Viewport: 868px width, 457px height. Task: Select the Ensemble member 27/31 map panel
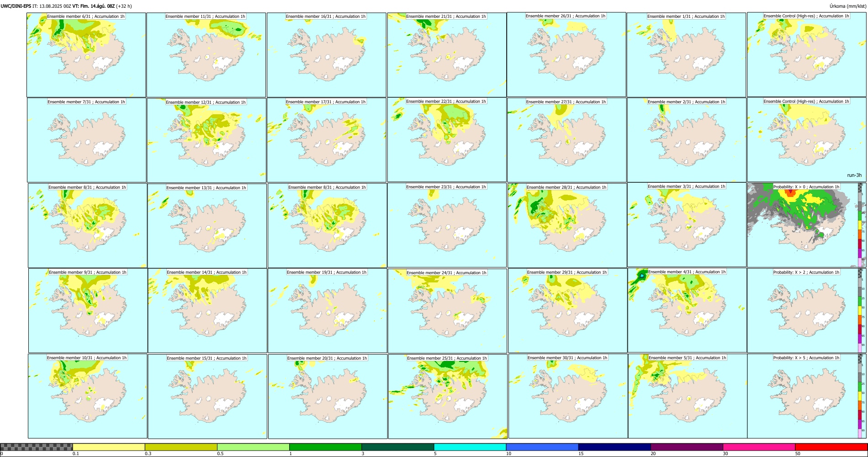click(x=566, y=140)
